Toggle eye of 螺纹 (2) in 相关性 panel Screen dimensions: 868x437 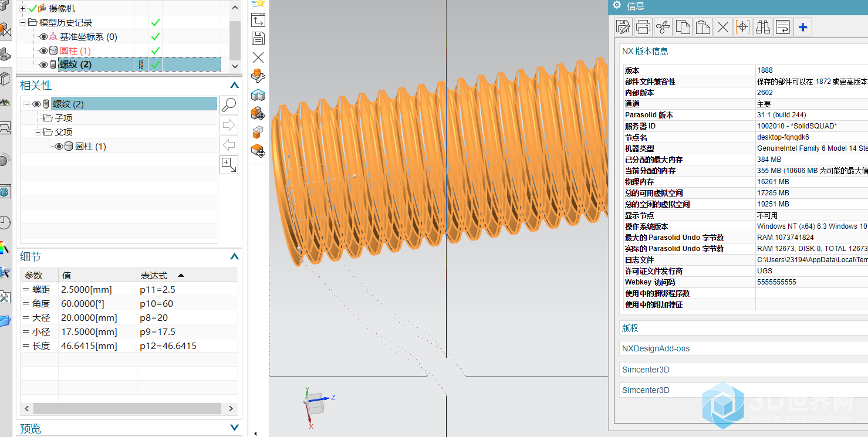36,104
